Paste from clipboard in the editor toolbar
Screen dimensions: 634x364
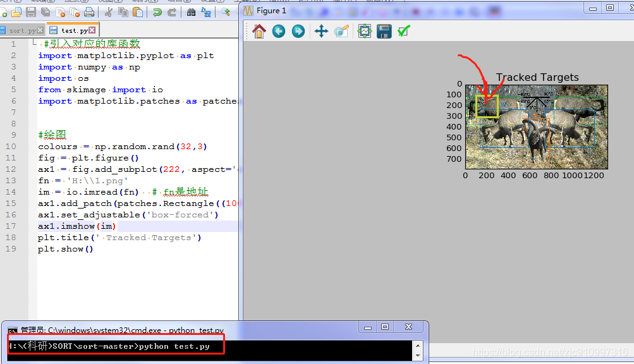point(138,11)
